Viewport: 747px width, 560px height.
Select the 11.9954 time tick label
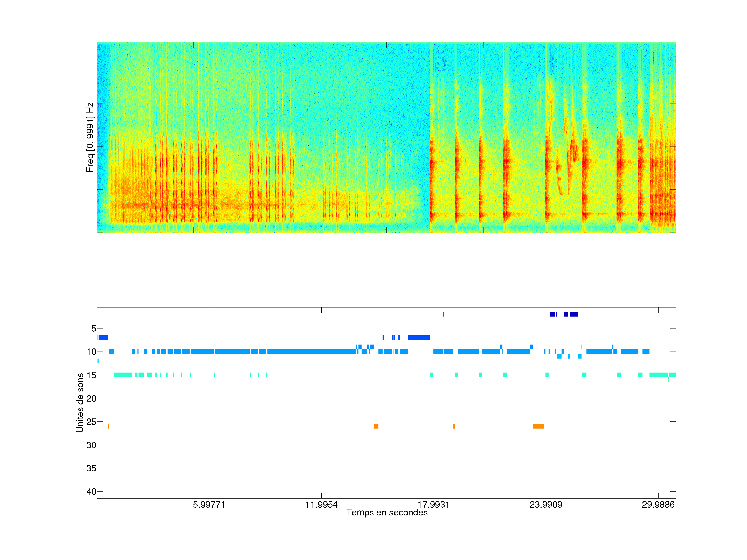pos(321,505)
